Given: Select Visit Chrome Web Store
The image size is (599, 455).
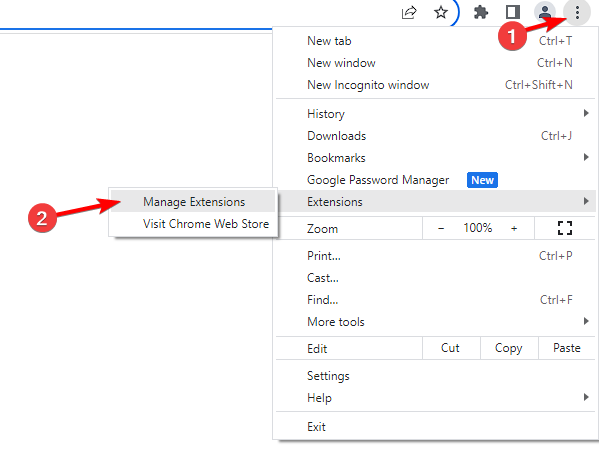Looking at the screenshot, I should point(193,224).
